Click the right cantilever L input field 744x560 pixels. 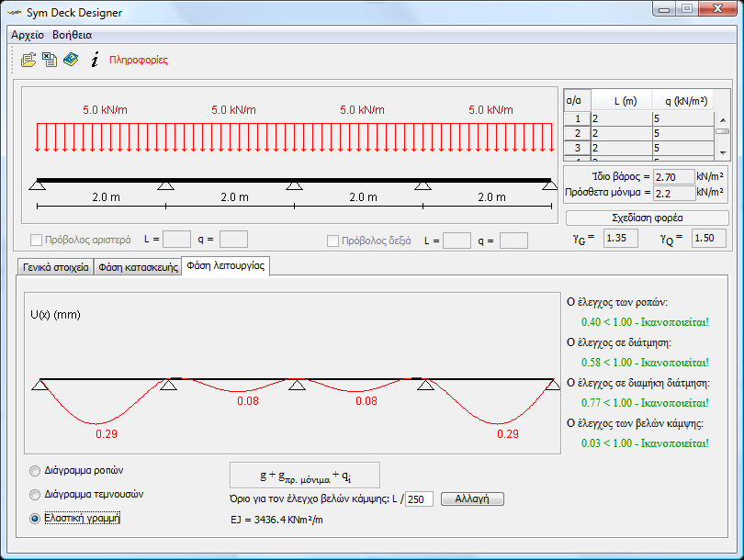pos(457,241)
